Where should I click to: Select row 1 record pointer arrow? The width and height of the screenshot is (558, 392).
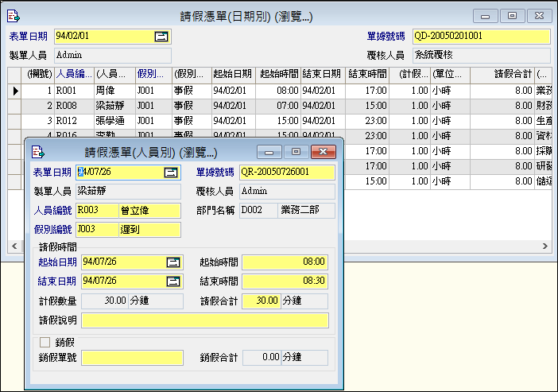point(15,91)
